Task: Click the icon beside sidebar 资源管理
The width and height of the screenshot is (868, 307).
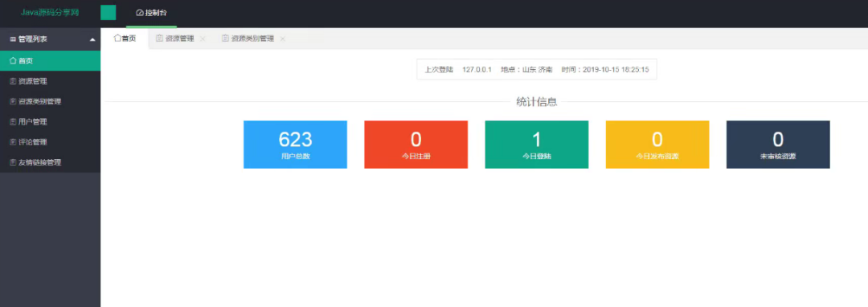Action: coord(14,81)
